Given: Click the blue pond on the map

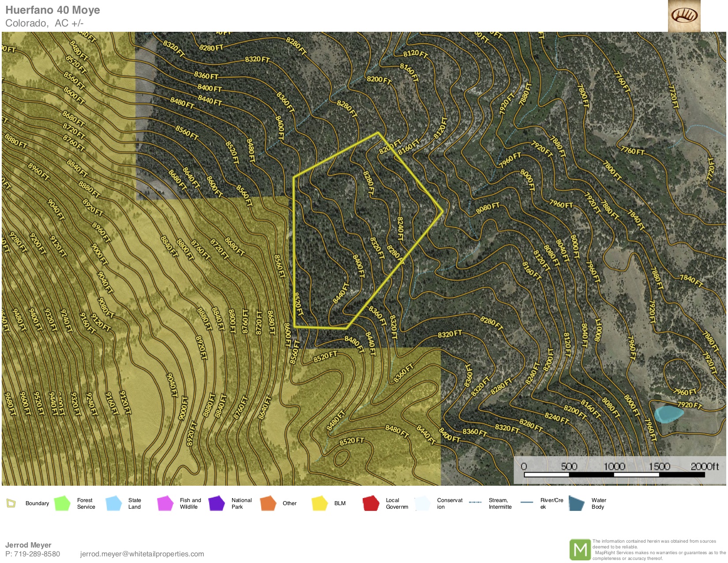Looking at the screenshot, I should (x=668, y=414).
